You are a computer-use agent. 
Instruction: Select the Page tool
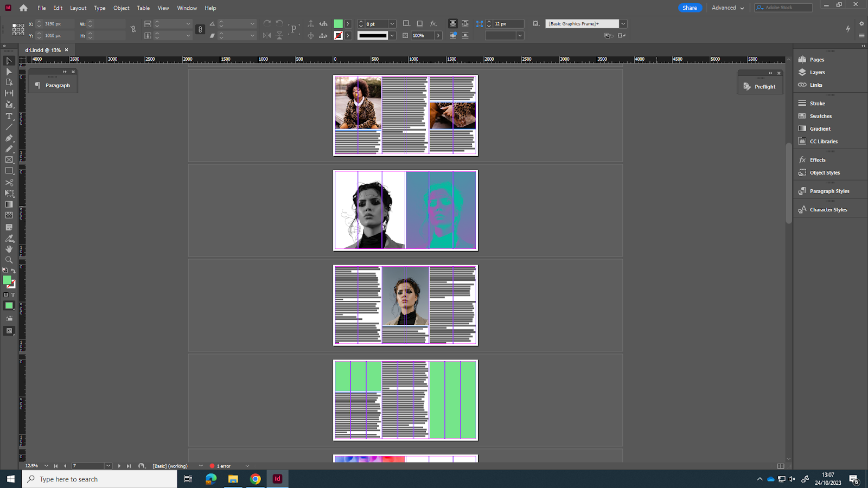[x=9, y=82]
